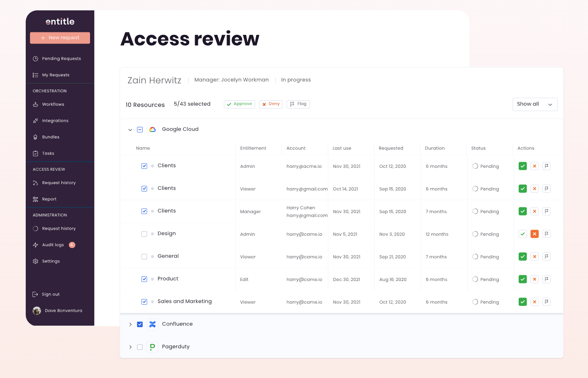Check the General row checkbox
The image size is (588, 378).
pos(144,257)
